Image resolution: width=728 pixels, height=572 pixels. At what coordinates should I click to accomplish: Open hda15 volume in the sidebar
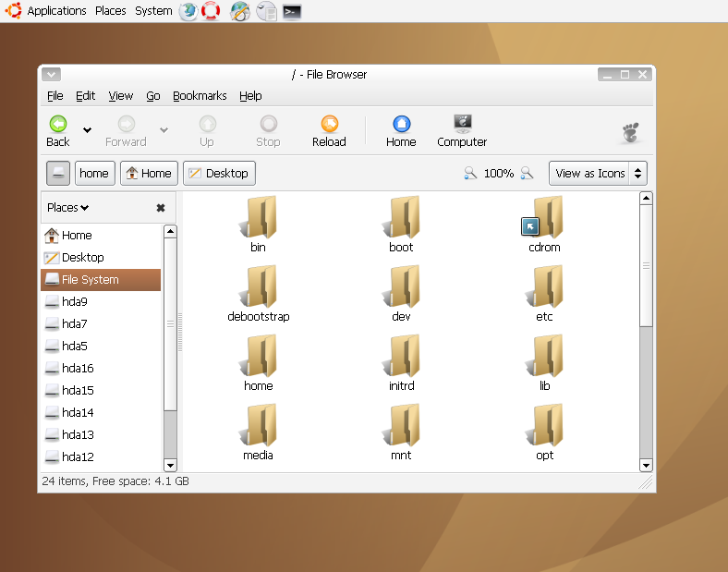pos(101,391)
